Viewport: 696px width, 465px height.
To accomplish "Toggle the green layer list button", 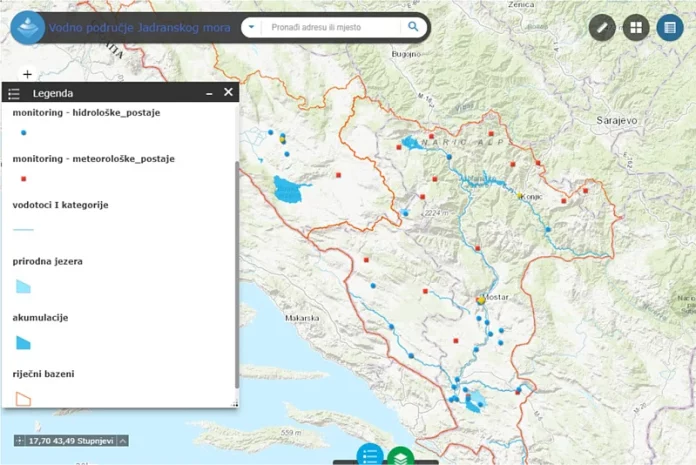I will click(x=400, y=457).
